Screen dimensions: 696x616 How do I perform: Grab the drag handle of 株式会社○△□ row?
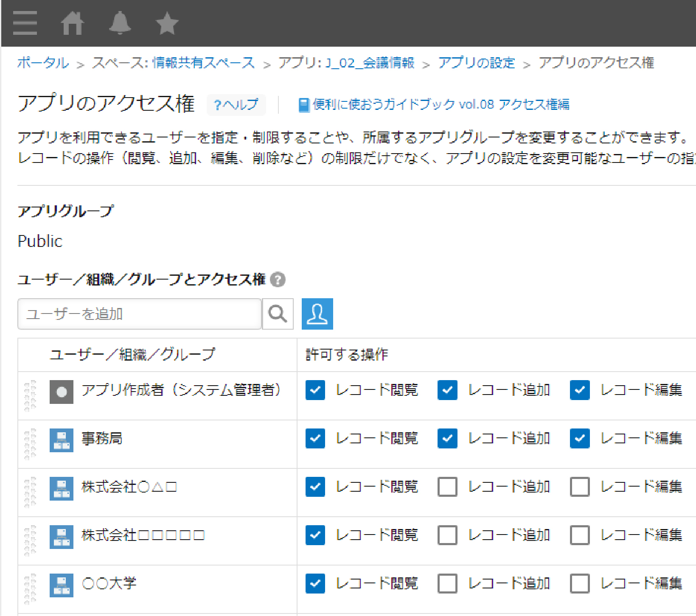[30, 493]
